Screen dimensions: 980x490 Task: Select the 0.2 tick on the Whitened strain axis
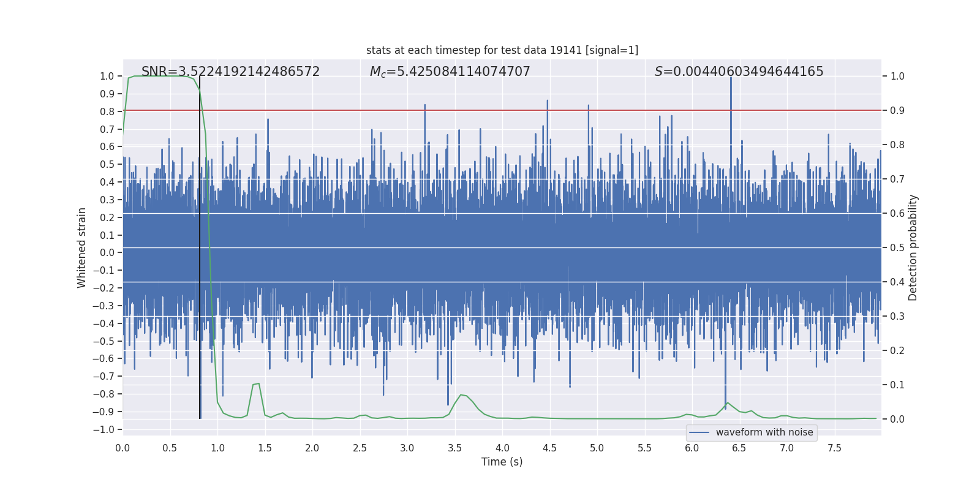pos(107,217)
